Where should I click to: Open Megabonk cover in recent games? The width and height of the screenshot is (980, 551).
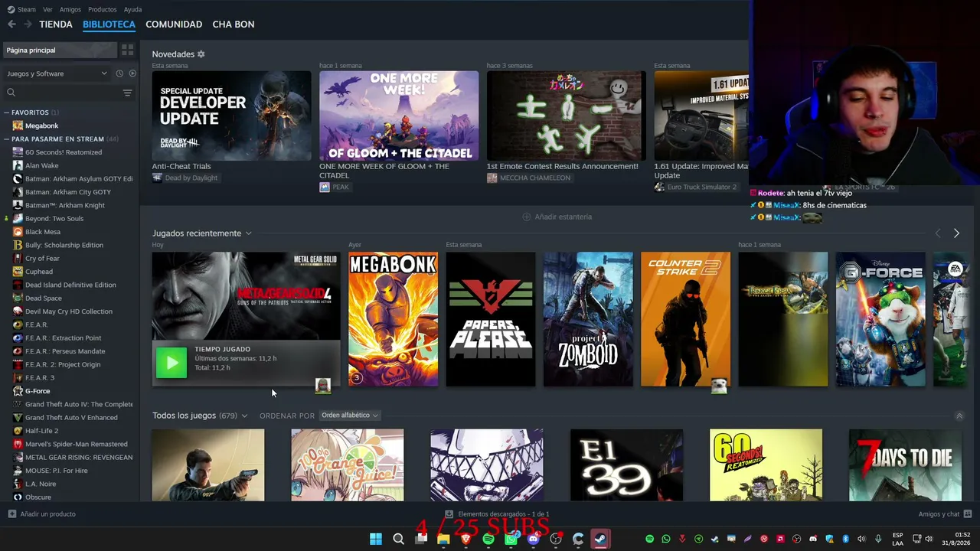(x=394, y=319)
